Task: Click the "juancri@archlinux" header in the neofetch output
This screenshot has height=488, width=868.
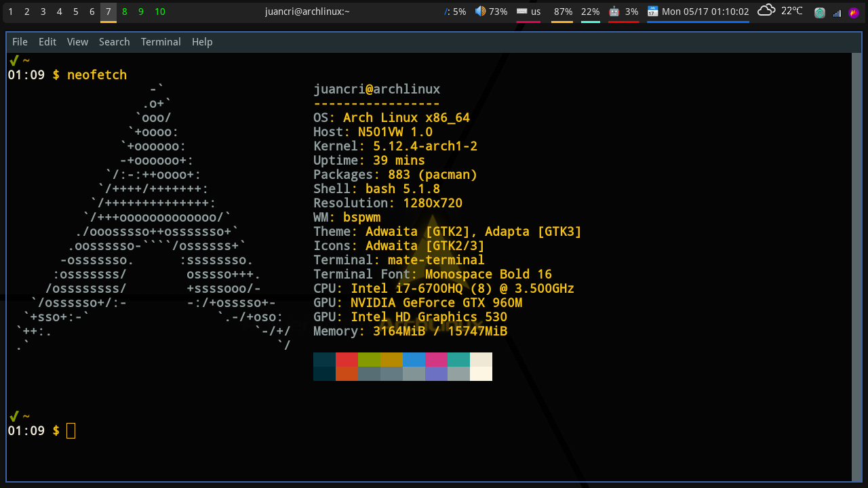Action: pyautogui.click(x=377, y=89)
